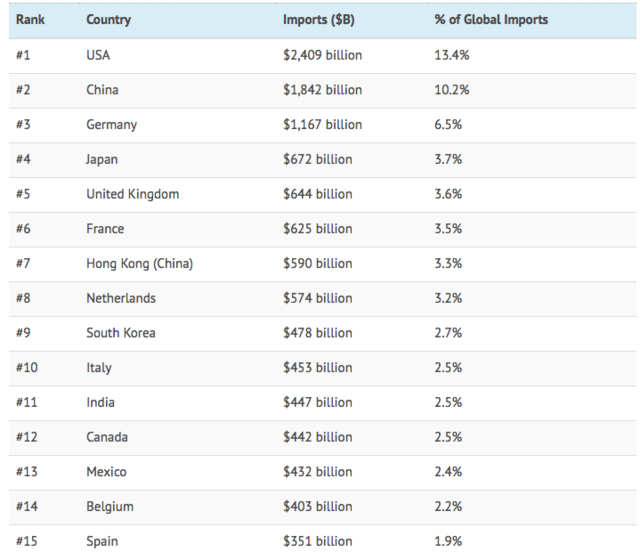
Task: Click the 3.6% global share cell
Action: [x=448, y=194]
